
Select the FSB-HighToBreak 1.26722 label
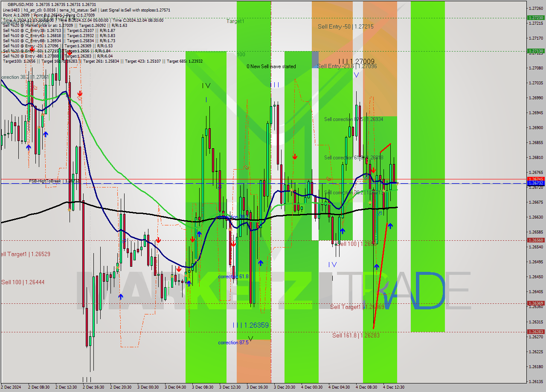pyautogui.click(x=47, y=181)
